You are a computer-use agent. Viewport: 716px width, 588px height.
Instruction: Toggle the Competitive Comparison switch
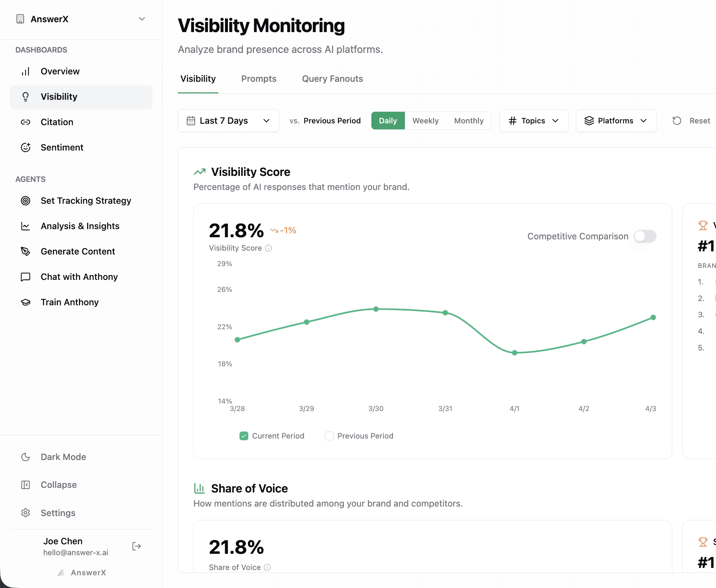click(x=645, y=236)
